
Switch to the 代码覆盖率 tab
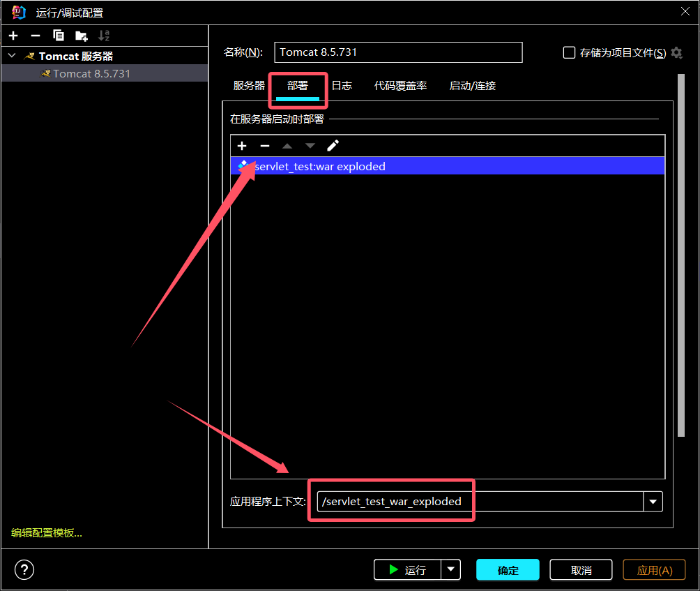pyautogui.click(x=400, y=85)
